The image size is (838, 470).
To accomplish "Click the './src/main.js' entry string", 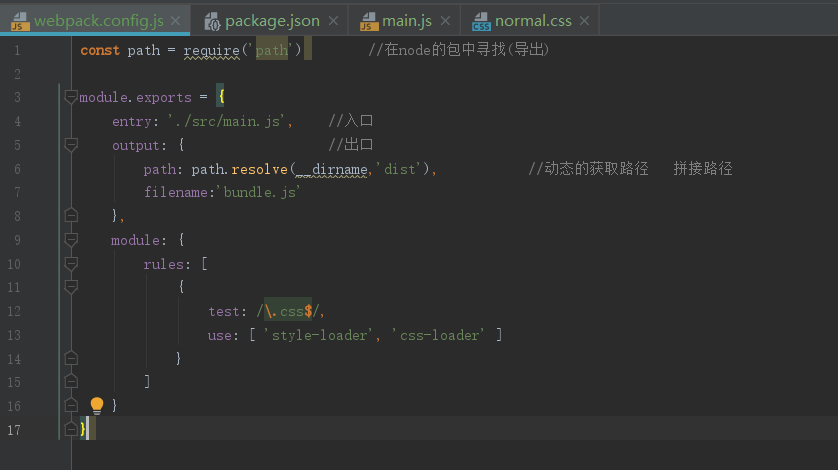I will pos(227,121).
